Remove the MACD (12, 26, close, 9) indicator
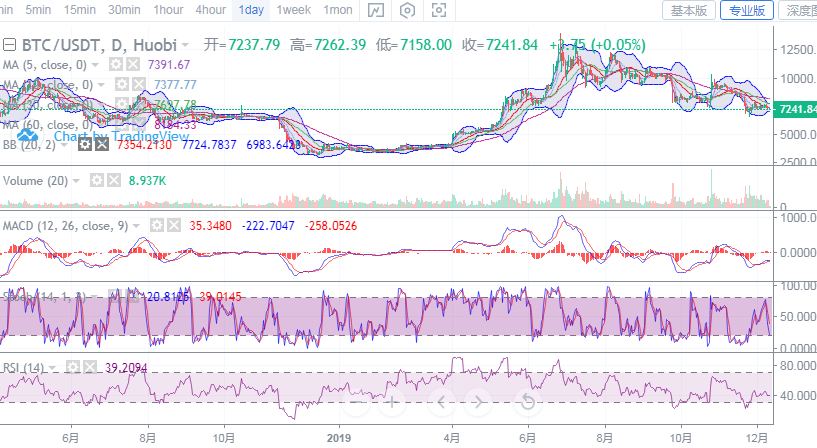Image resolution: width=817 pixels, height=448 pixels. click(x=174, y=226)
